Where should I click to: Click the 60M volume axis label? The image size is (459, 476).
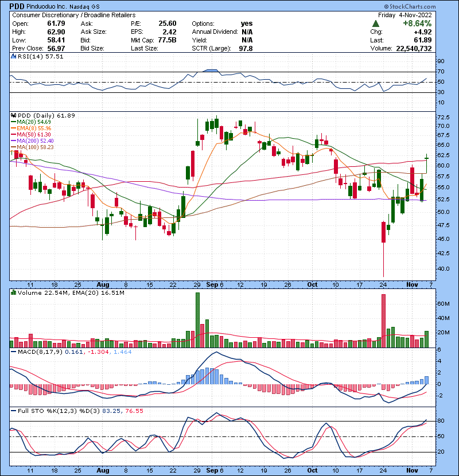(443, 303)
